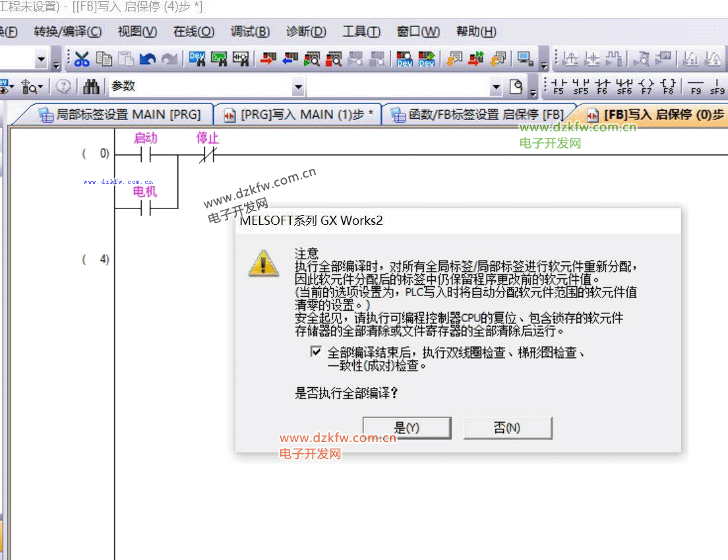The height and width of the screenshot is (560, 728).
Task: Click the 是(Y) button to compile
Action: (x=407, y=428)
